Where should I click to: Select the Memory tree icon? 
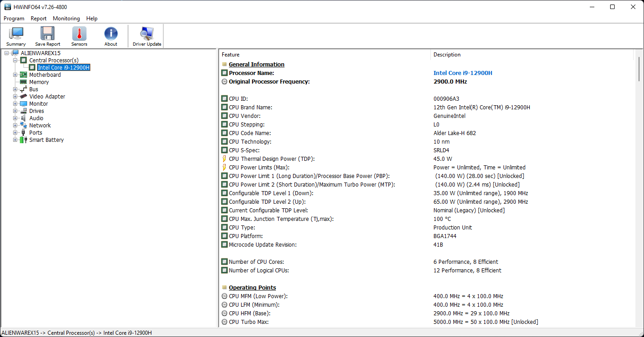point(23,82)
